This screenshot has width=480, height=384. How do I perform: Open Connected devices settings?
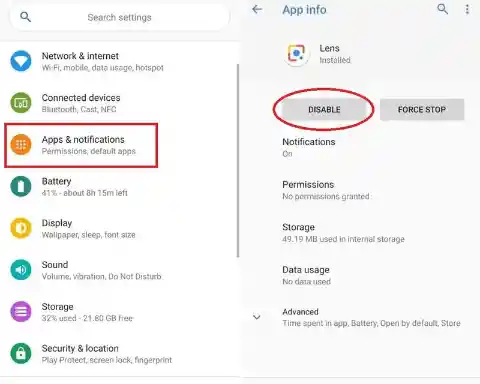pyautogui.click(x=120, y=103)
